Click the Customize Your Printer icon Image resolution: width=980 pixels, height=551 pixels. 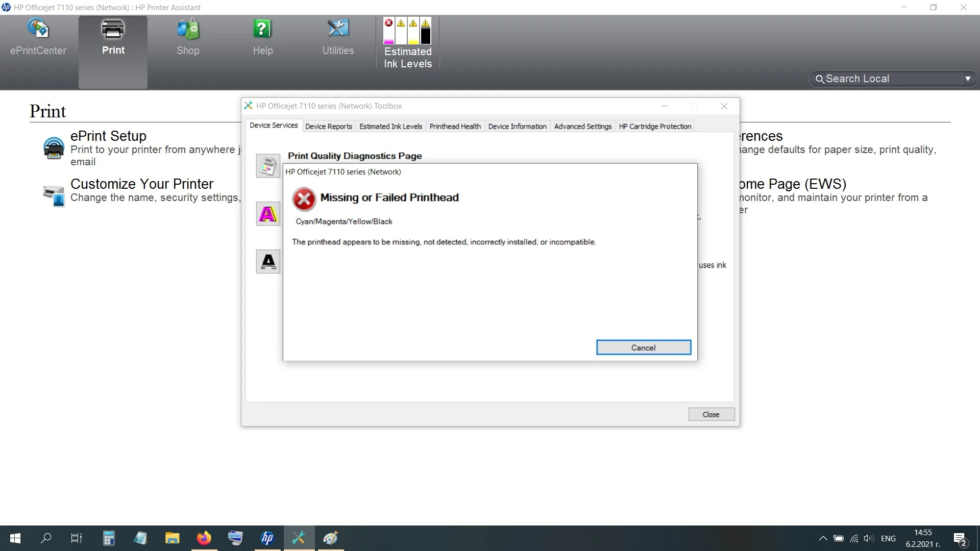[x=54, y=196]
